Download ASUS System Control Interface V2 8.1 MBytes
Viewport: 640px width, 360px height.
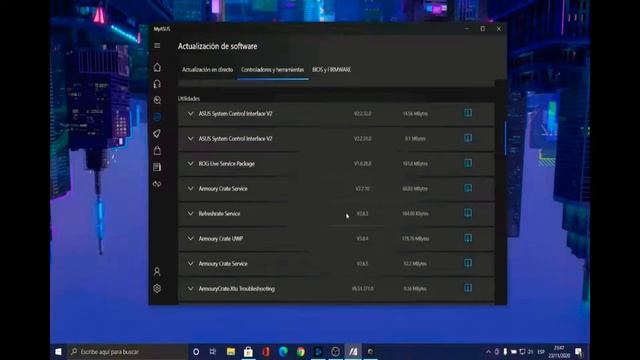[468, 138]
